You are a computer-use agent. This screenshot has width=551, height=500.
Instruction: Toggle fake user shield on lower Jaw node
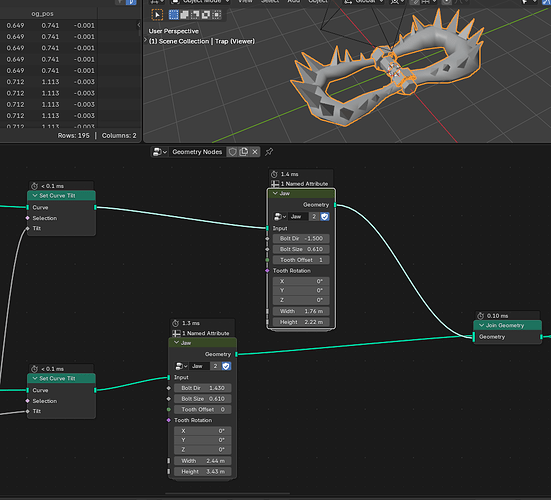coord(226,366)
